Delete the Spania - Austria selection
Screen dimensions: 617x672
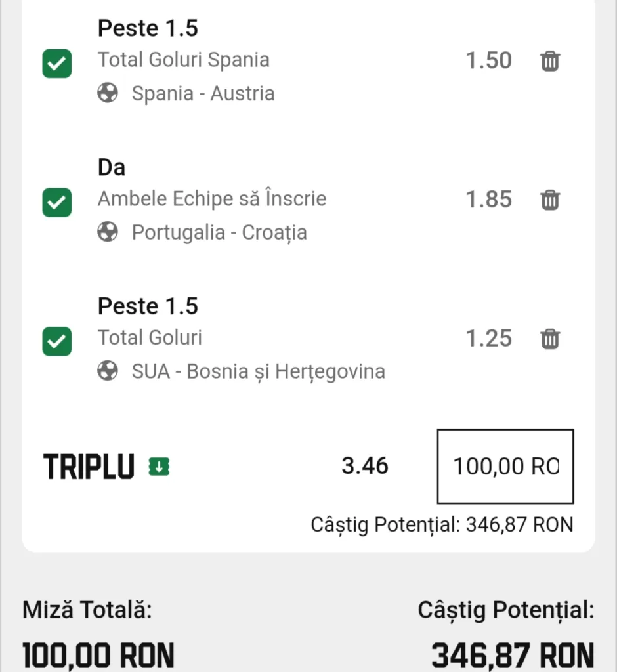(x=549, y=61)
